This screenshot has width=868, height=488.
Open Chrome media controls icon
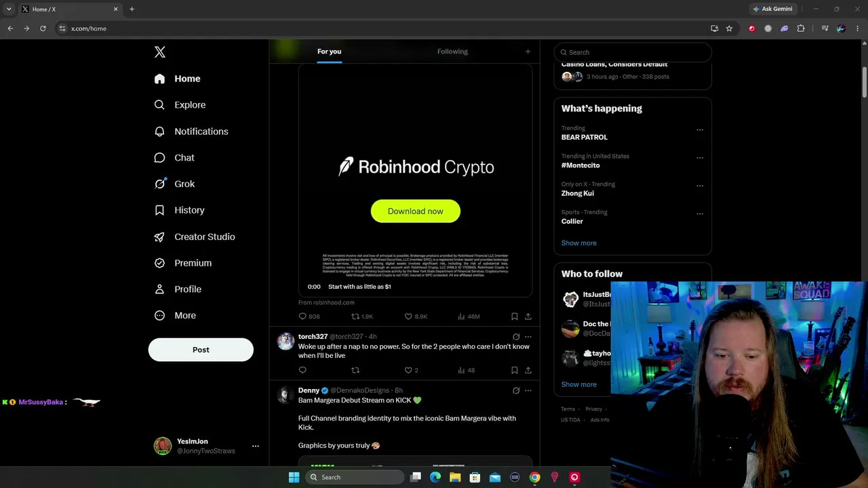point(825,28)
